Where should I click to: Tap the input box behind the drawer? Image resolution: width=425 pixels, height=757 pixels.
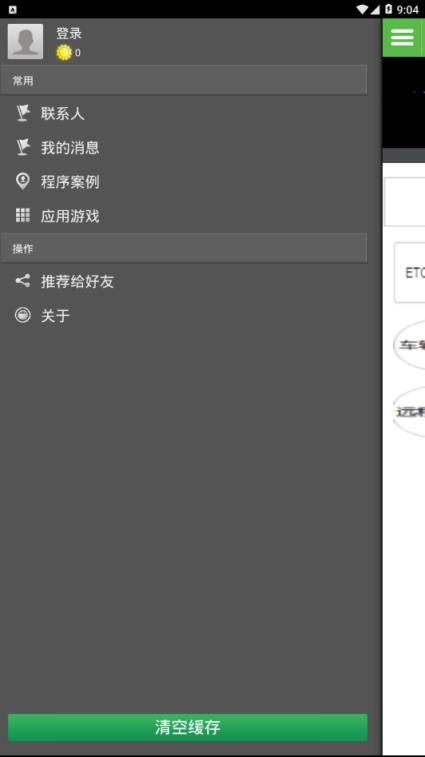[x=405, y=201]
